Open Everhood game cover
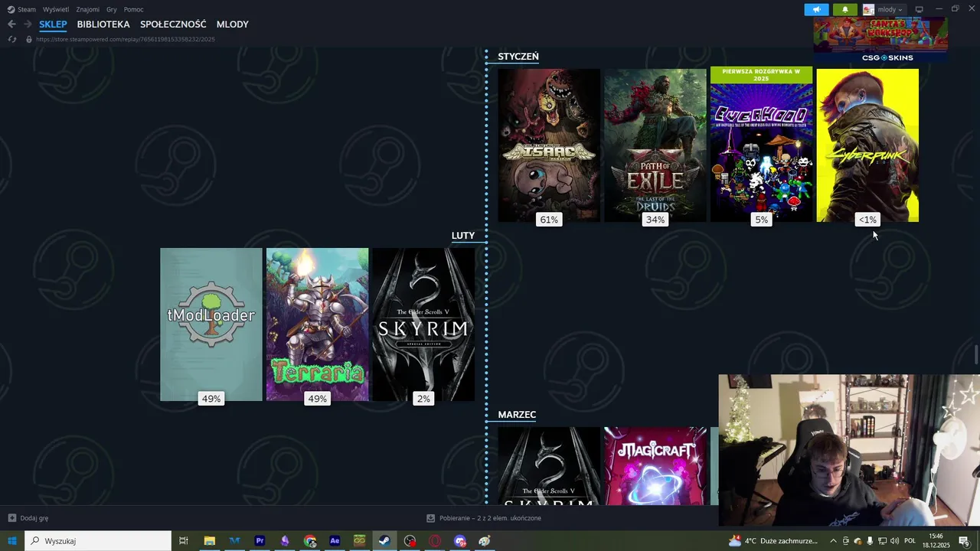980x551 pixels. [761, 145]
